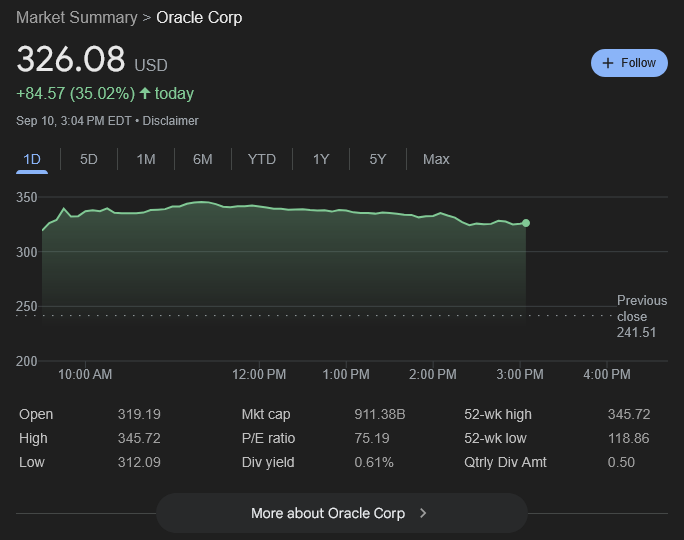Click More about Oracle Corp button
The image size is (684, 540).
point(342,513)
